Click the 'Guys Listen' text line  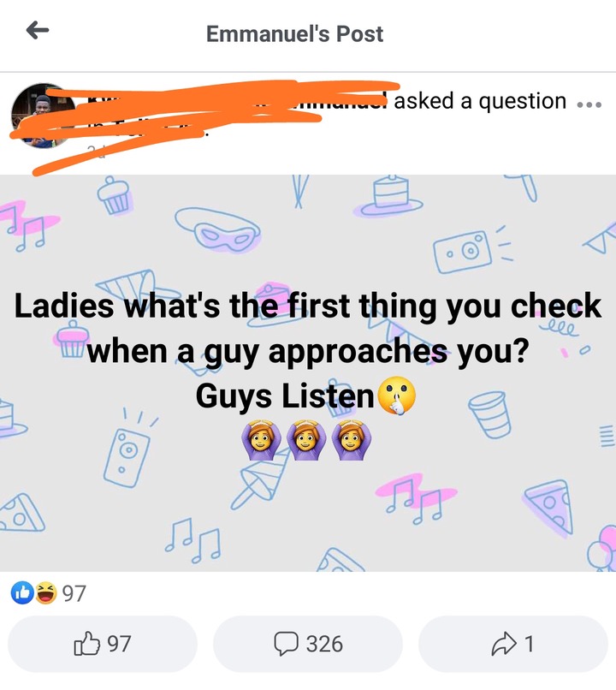(285, 396)
